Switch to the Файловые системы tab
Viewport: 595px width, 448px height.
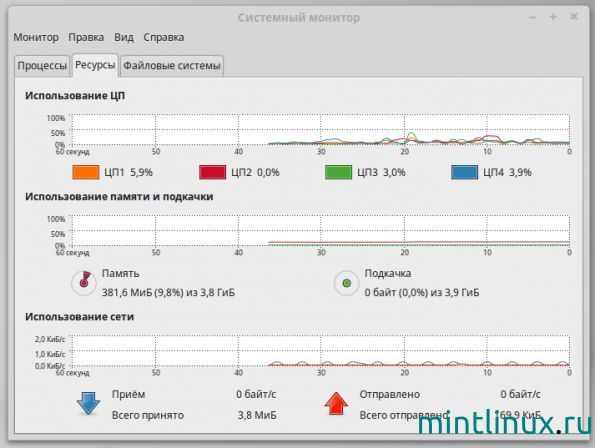[x=172, y=66]
